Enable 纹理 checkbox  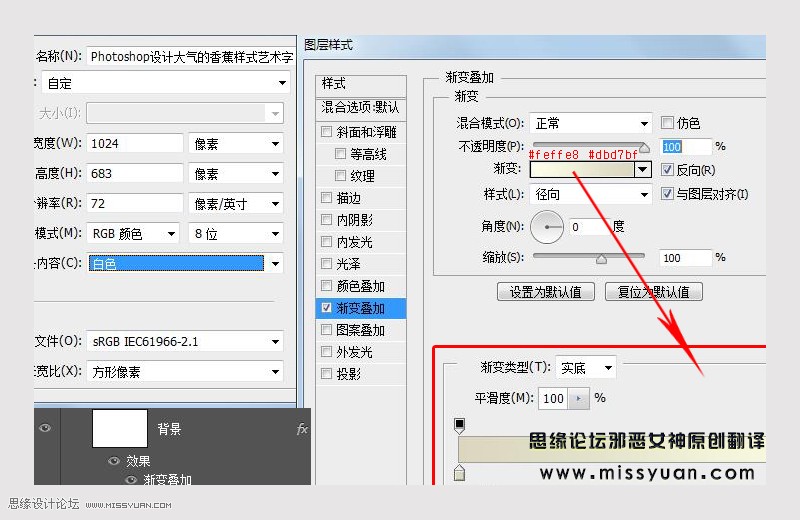point(340,176)
